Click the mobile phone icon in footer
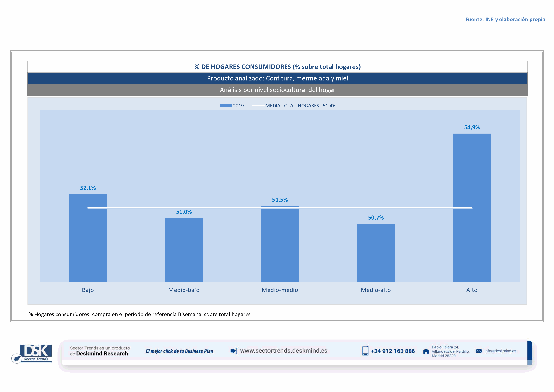 tap(365, 351)
